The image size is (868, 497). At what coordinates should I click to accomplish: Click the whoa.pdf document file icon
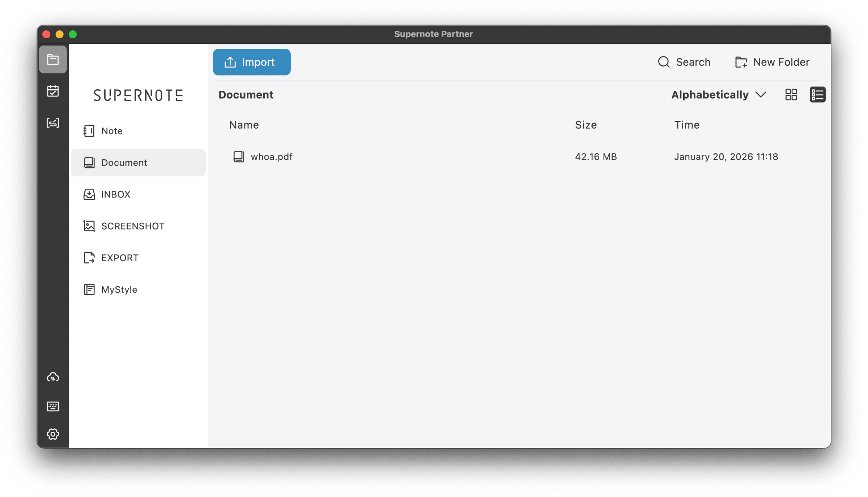(x=239, y=157)
